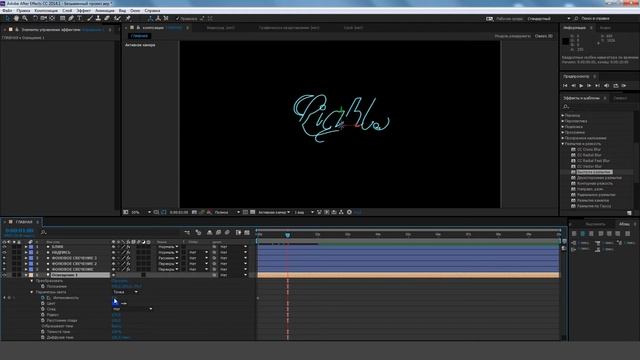This screenshot has width=640, height=360.
Task: Select the Pan Behind anchor tool
Action: click(x=52, y=18)
